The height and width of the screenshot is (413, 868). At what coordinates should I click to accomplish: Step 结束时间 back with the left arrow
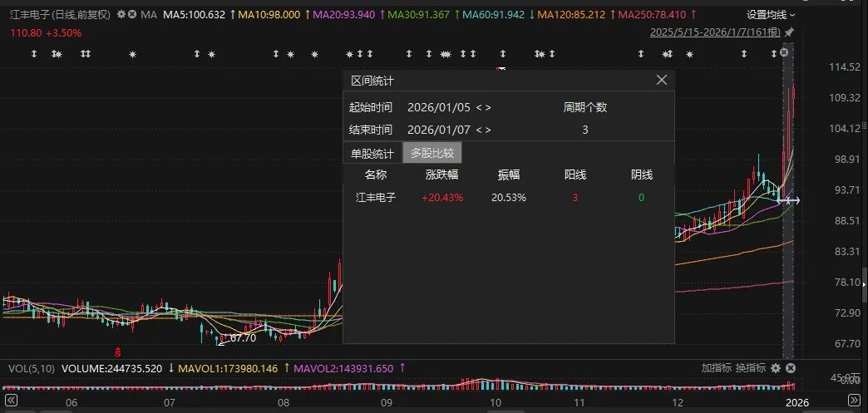(478, 130)
